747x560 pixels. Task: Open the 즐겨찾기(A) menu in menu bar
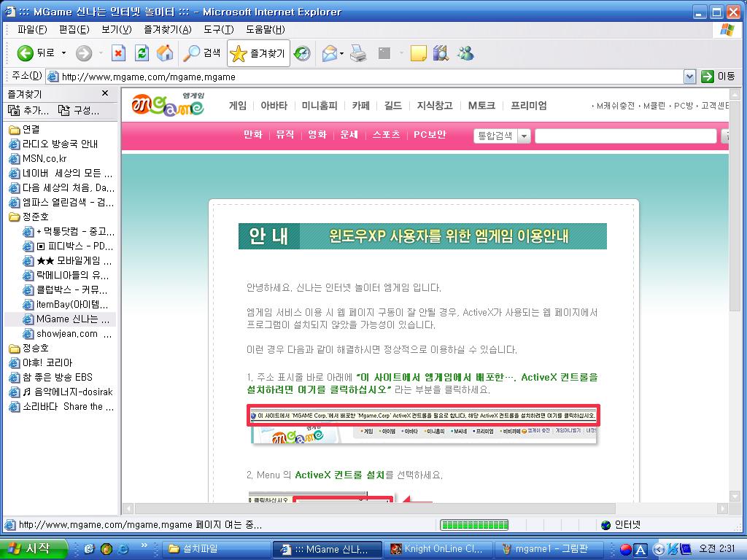(168, 29)
